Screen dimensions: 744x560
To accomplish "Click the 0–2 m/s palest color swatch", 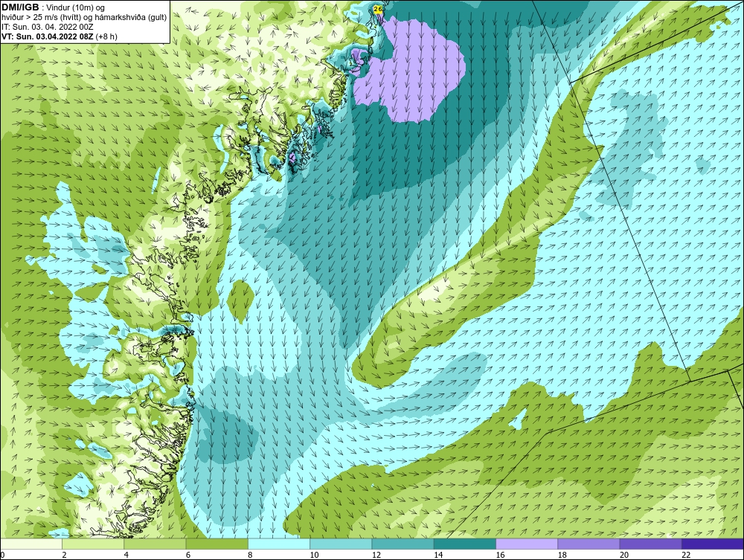I will [31, 544].
